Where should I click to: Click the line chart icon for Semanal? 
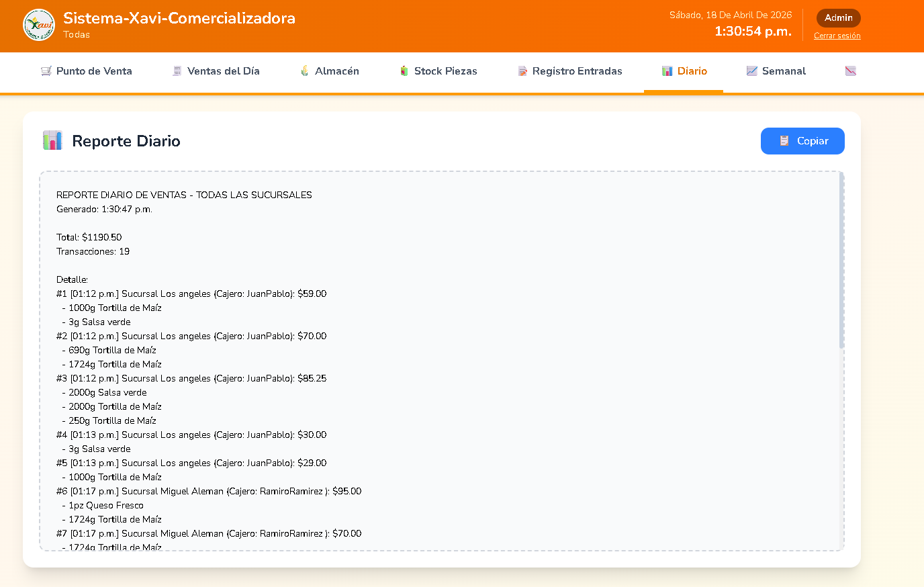coord(751,71)
